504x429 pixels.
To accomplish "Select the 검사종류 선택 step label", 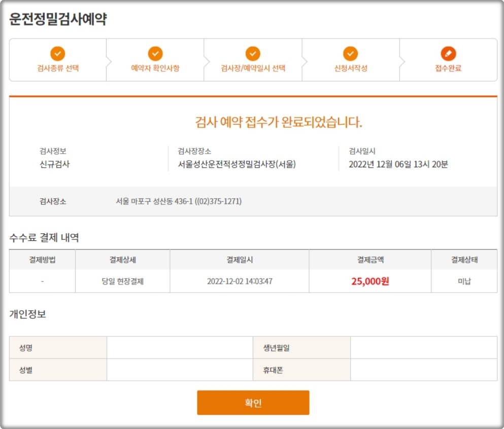I will (57, 68).
